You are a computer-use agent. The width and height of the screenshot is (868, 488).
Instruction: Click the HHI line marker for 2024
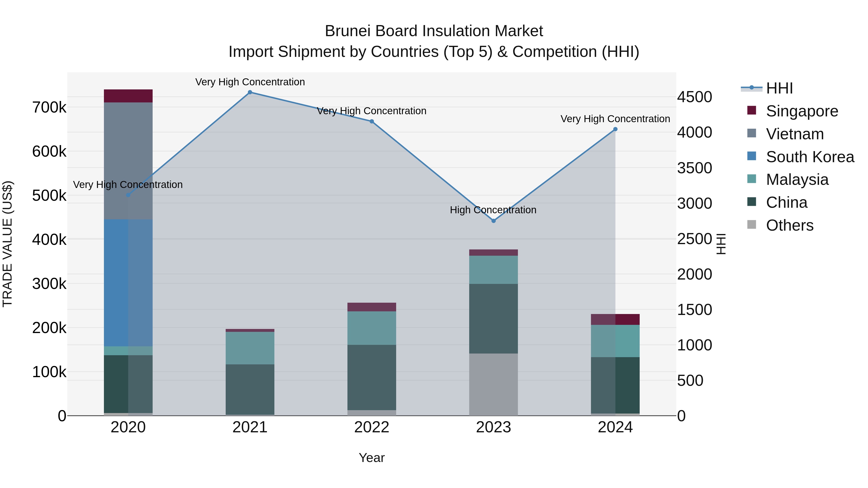click(x=615, y=129)
